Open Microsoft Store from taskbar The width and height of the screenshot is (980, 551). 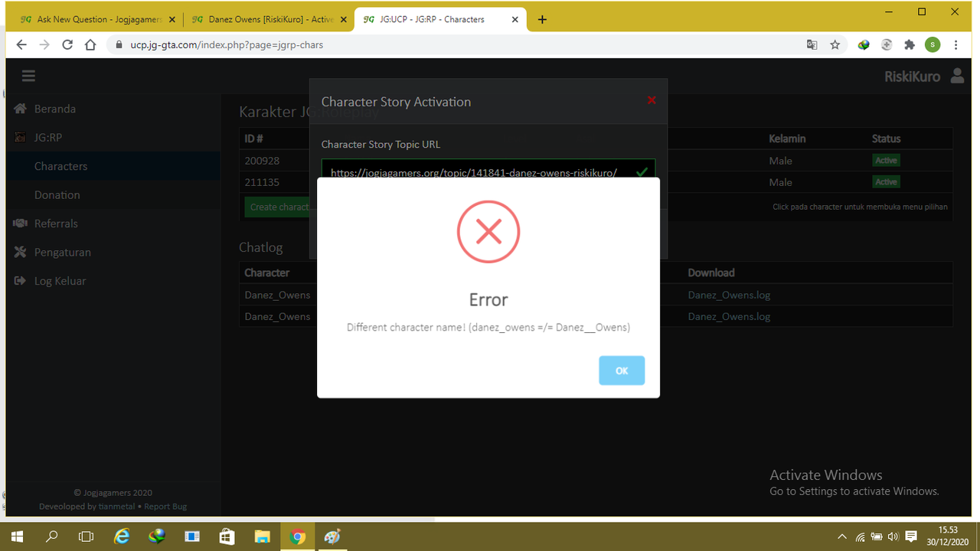point(227,536)
